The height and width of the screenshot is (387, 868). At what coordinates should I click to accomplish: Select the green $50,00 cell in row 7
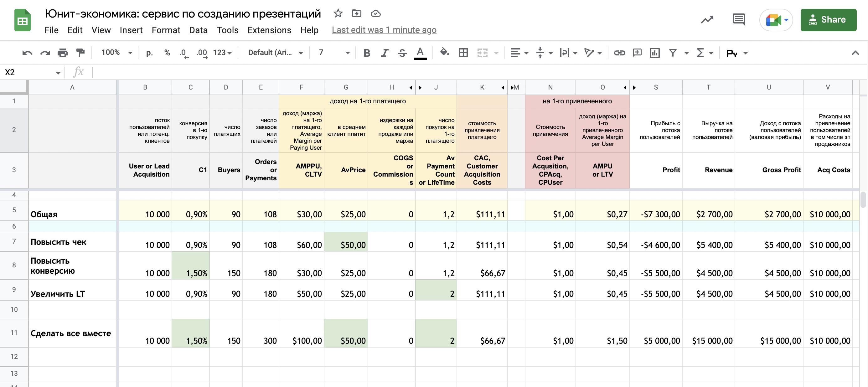pos(346,242)
